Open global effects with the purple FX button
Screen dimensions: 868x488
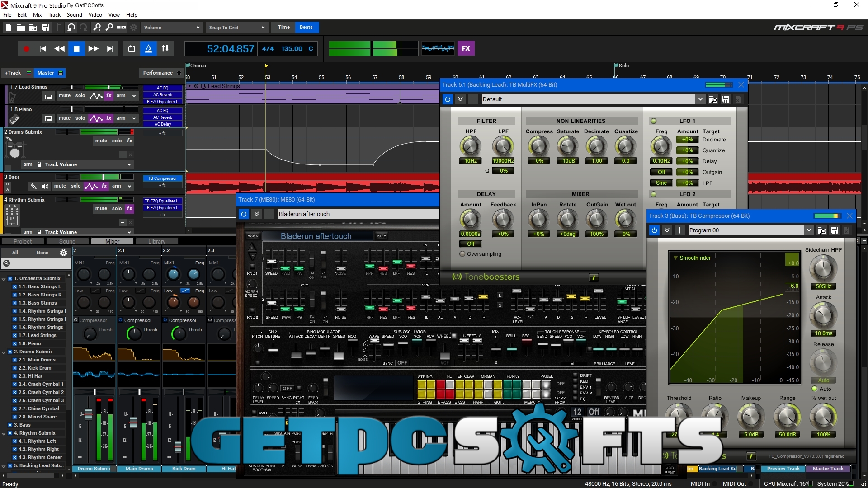point(466,48)
